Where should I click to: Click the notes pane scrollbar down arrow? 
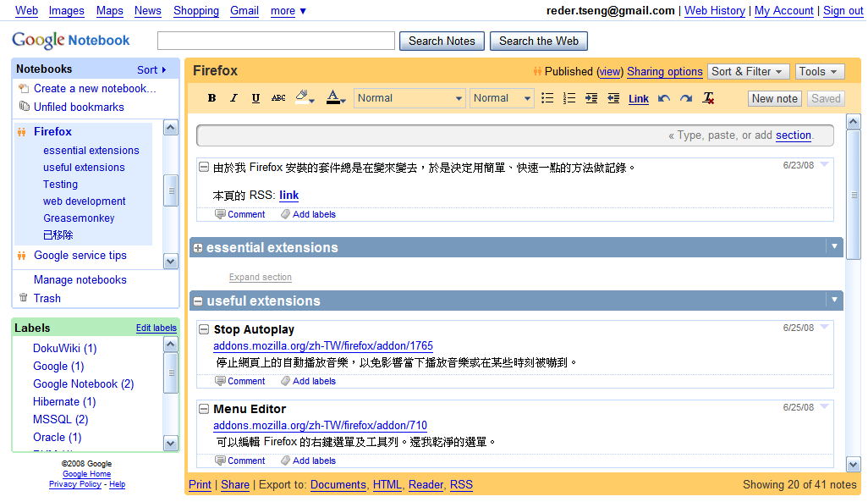pos(853,464)
